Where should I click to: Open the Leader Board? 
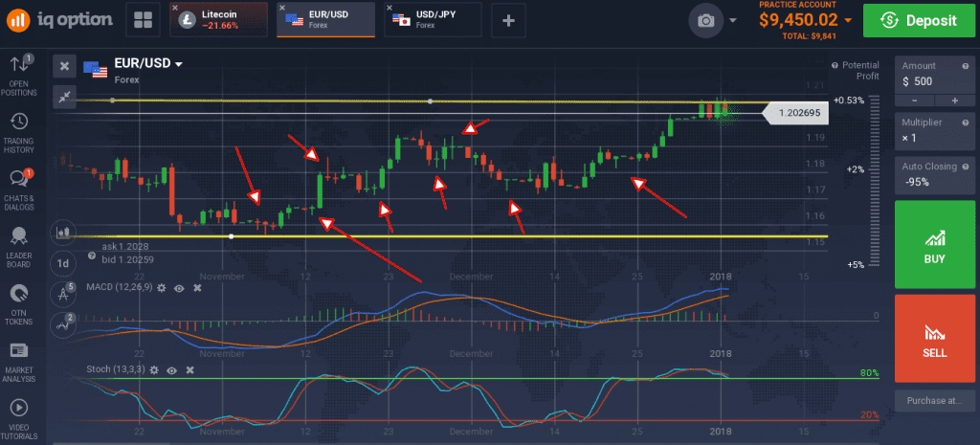[x=19, y=248]
